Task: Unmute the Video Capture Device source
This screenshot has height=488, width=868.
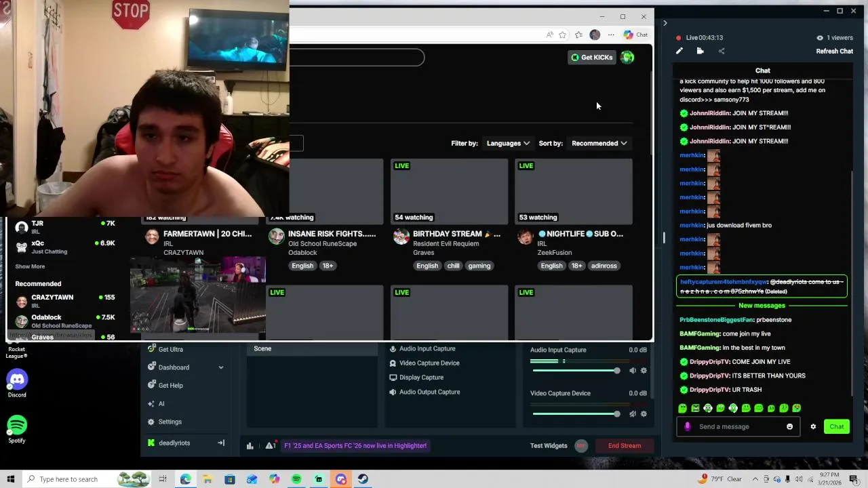Action: click(633, 413)
